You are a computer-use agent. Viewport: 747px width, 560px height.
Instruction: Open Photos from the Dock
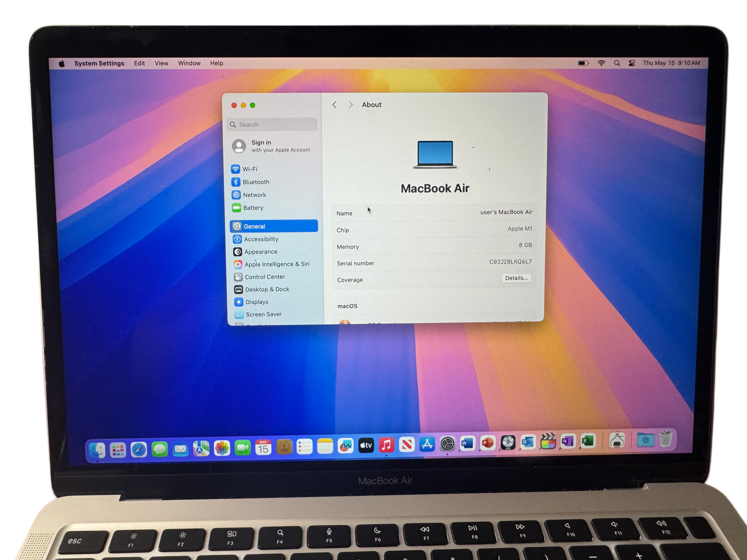pyautogui.click(x=222, y=448)
